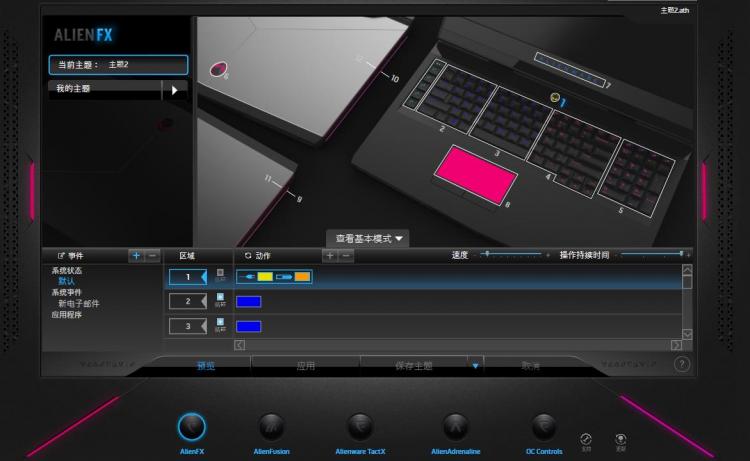Image resolution: width=750 pixels, height=461 pixels.
Task: Open the 查看基本模式 dropdown
Action: point(368,238)
